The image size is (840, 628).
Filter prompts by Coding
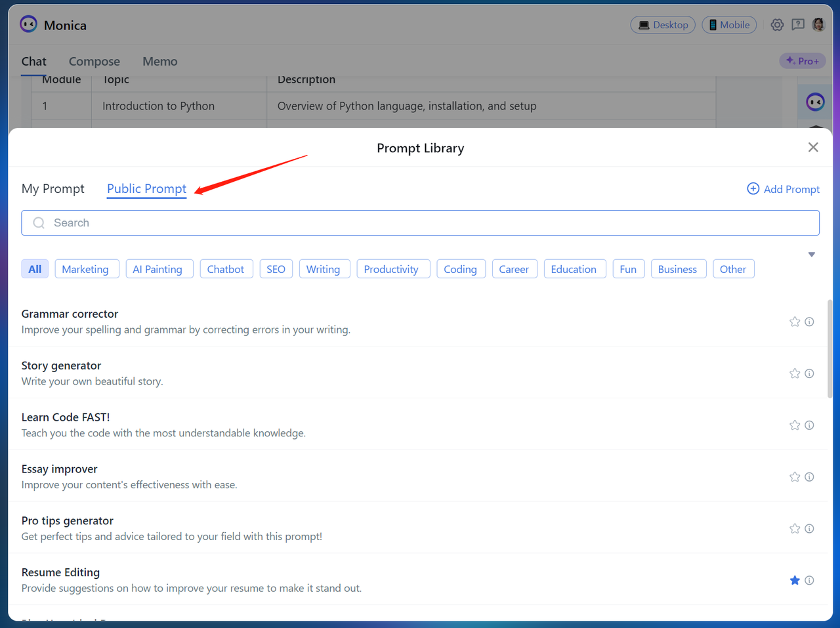click(x=460, y=269)
